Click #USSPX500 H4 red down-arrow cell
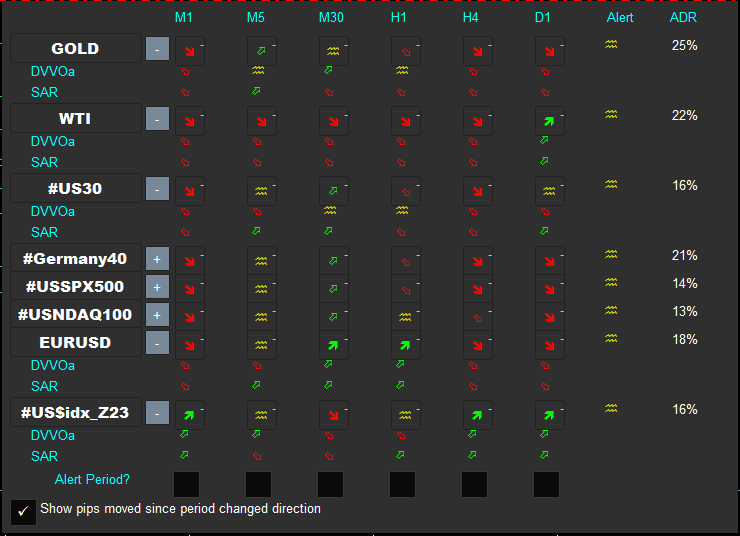This screenshot has width=740, height=536. click(x=478, y=288)
